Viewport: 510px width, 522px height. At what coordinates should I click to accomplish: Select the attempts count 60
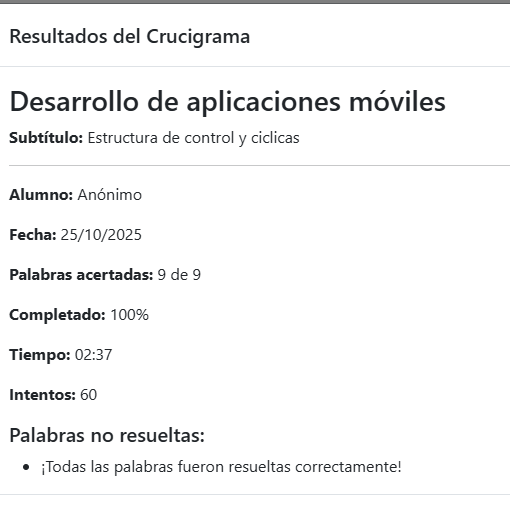click(x=88, y=395)
